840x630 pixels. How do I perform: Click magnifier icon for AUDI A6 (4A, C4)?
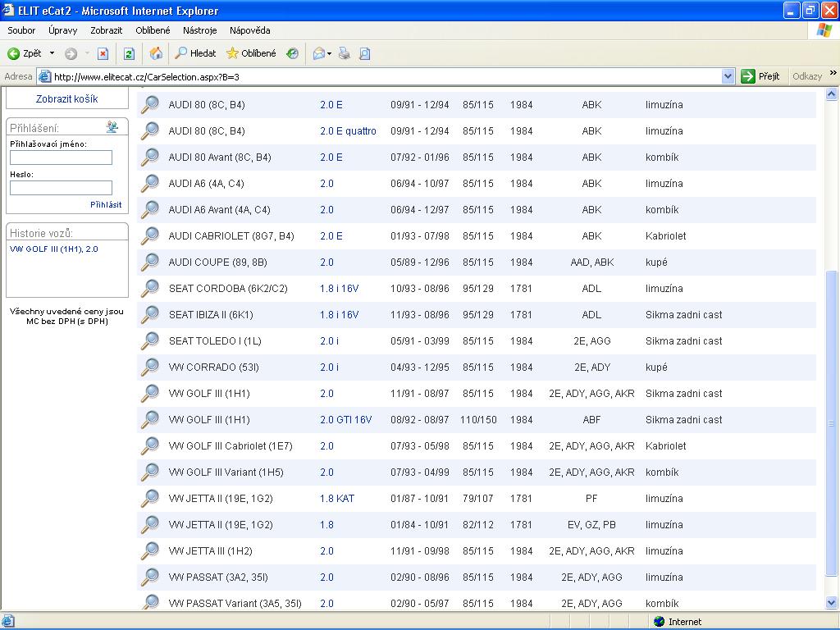150,183
